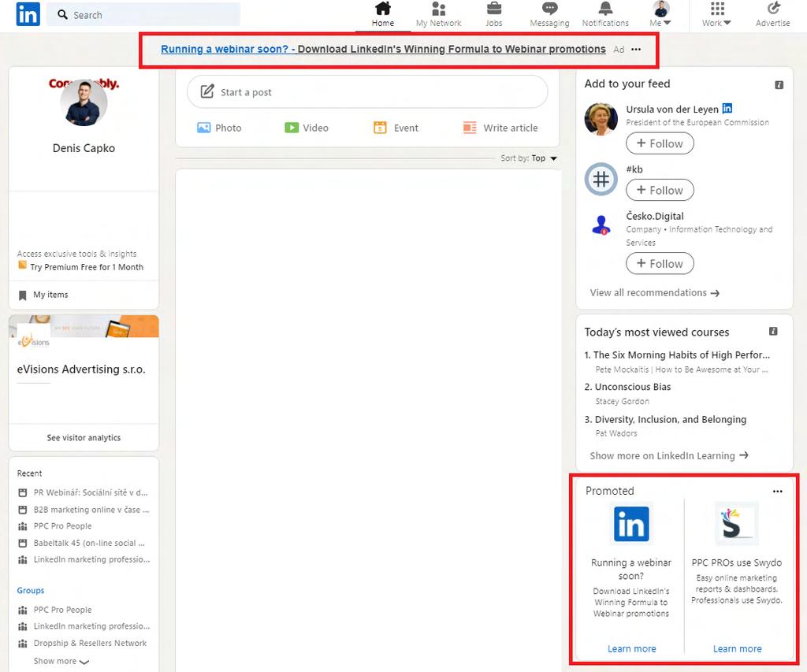This screenshot has width=807, height=672.
Task: Open the Advertise page
Action: pyautogui.click(x=772, y=15)
